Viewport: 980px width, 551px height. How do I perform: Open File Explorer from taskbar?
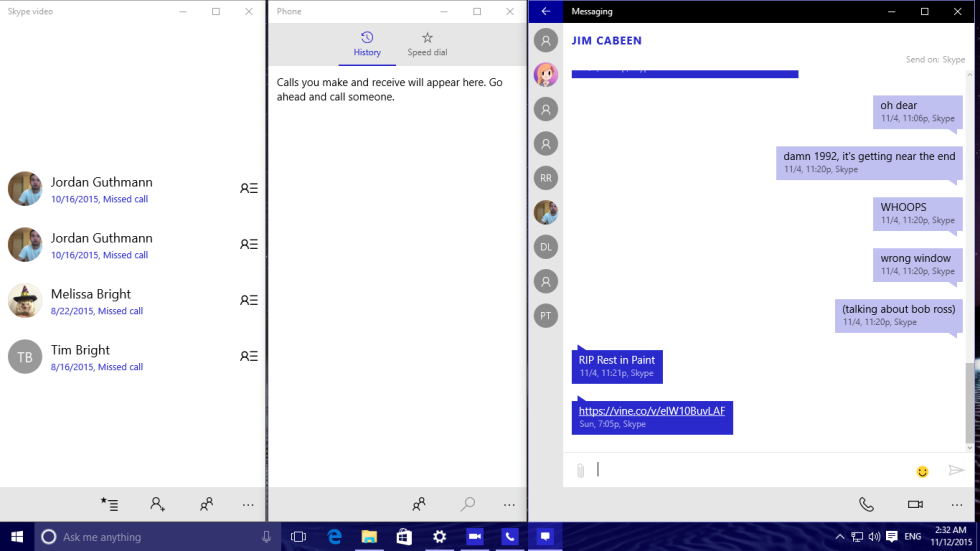pyautogui.click(x=369, y=537)
